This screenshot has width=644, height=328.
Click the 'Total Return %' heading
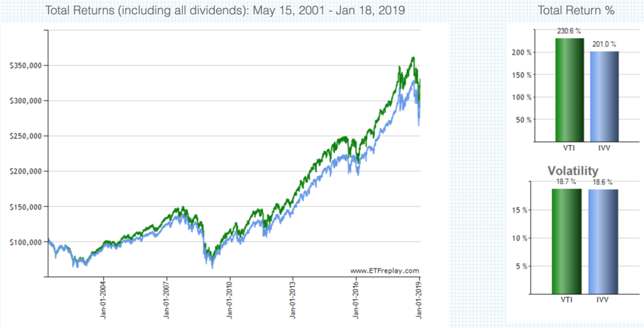576,10
